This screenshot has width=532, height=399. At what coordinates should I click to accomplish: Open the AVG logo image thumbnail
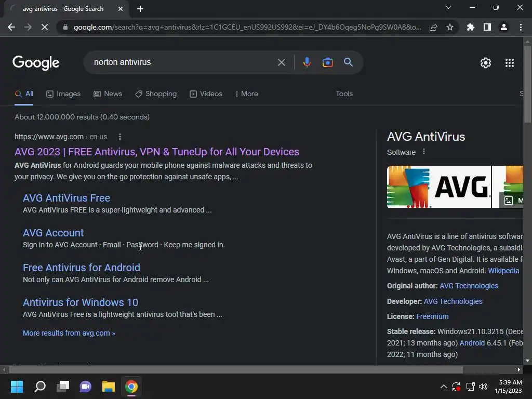(x=438, y=187)
